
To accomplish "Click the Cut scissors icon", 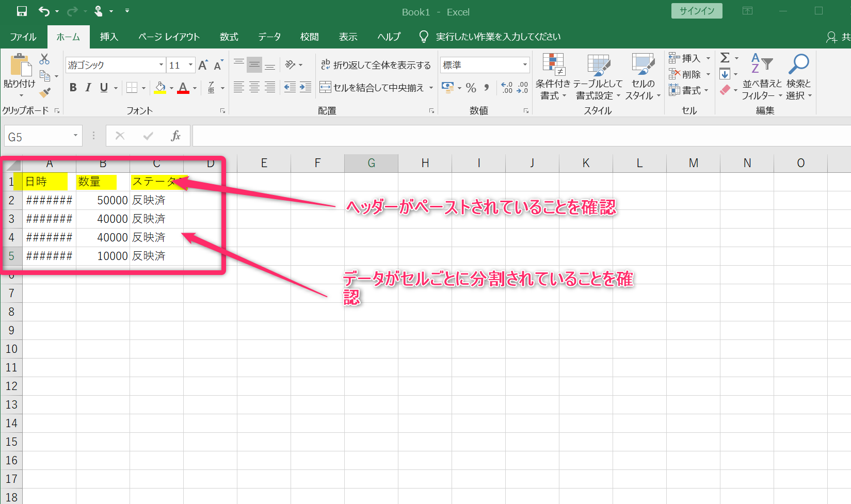I will coord(44,59).
